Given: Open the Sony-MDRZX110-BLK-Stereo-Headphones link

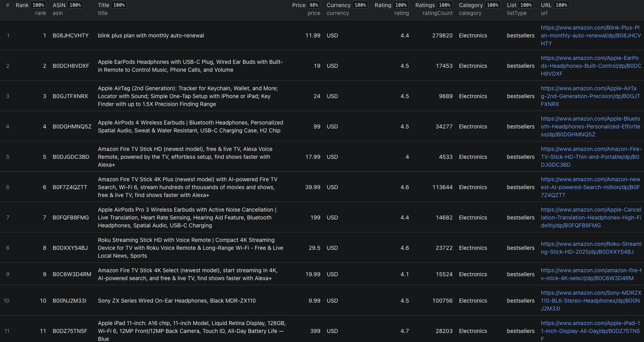Looking at the screenshot, I should pyautogui.click(x=591, y=301).
